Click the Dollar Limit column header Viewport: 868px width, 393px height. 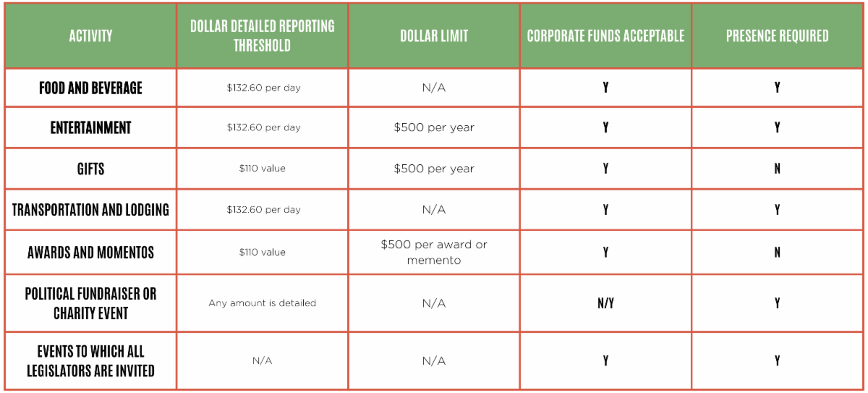(434, 36)
